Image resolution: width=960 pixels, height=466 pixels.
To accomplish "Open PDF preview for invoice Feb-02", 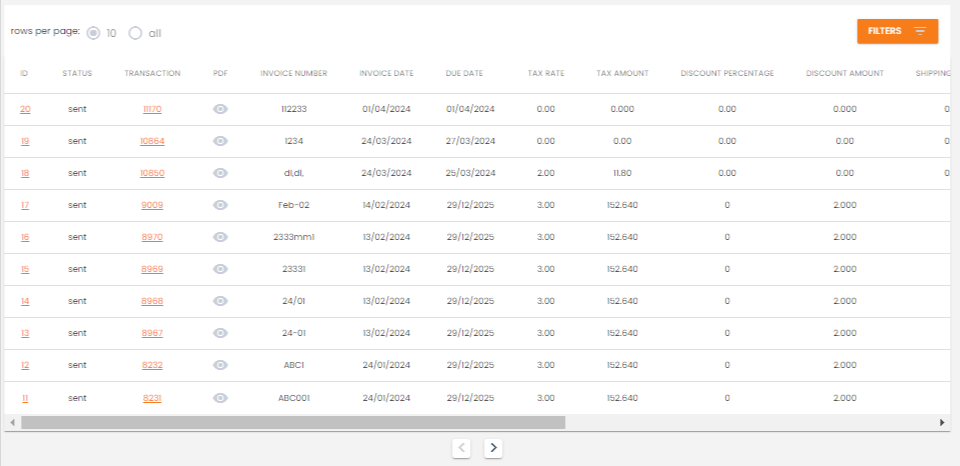I will coord(220,205).
